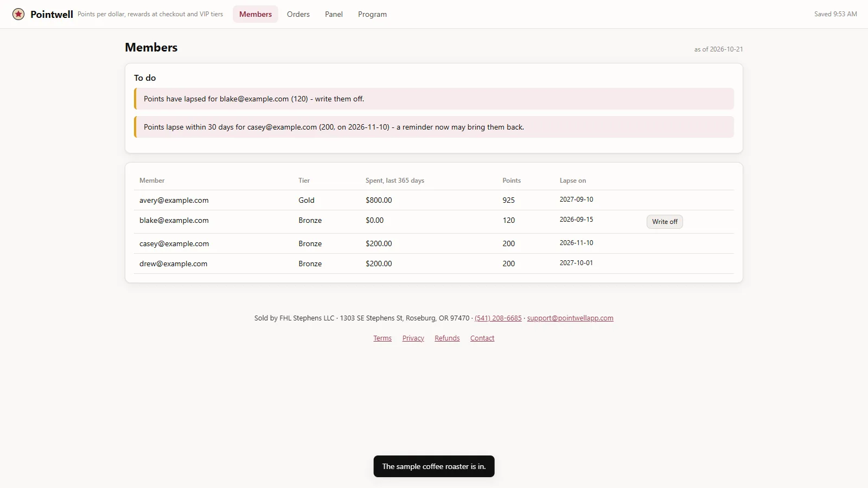Select the Gold tier cell
The image size is (868, 488).
pyautogui.click(x=307, y=200)
